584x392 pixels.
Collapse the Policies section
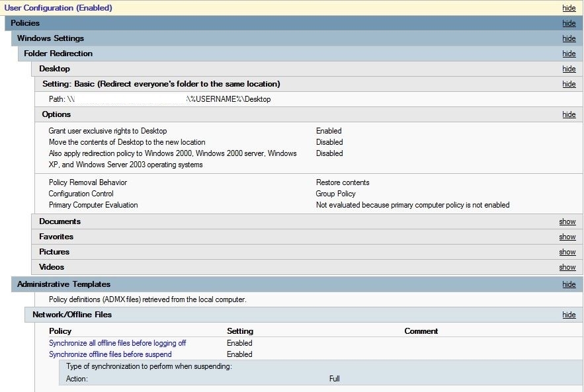point(569,23)
